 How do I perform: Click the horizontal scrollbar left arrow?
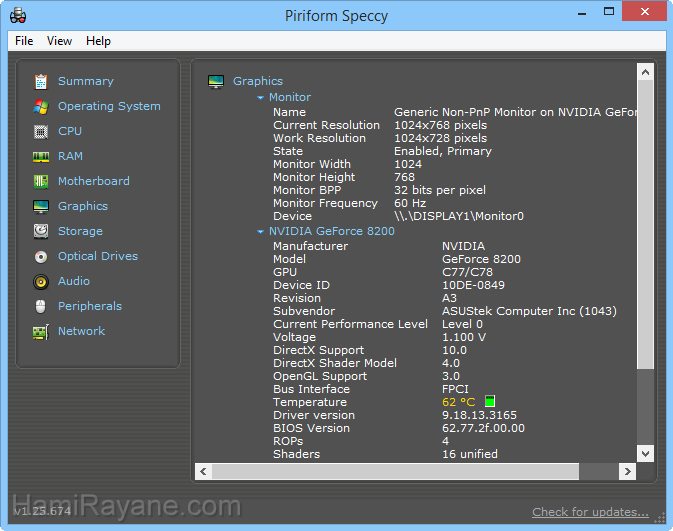click(x=203, y=471)
